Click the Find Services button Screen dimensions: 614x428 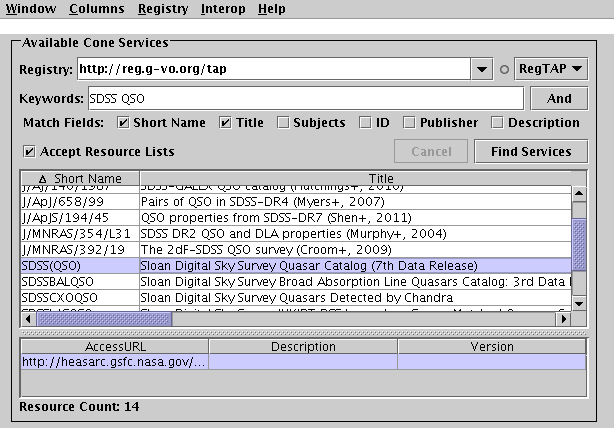pyautogui.click(x=531, y=152)
